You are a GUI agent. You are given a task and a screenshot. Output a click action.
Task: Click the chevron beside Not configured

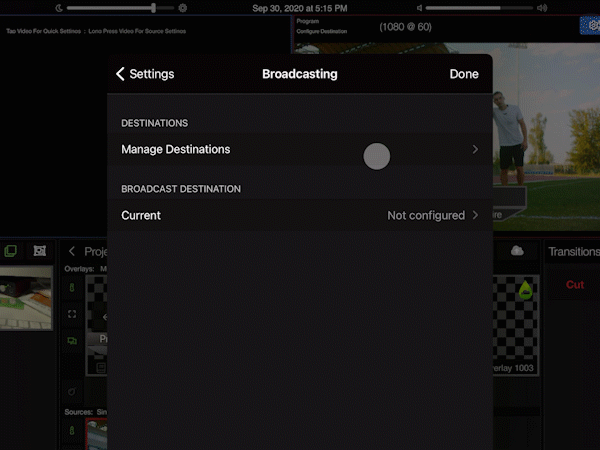click(475, 215)
